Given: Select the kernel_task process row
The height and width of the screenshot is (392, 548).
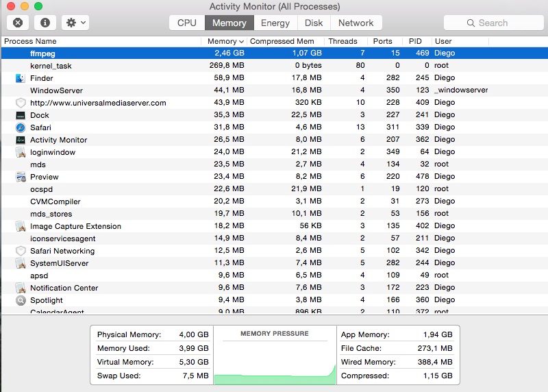Looking at the screenshot, I should pos(275,65).
